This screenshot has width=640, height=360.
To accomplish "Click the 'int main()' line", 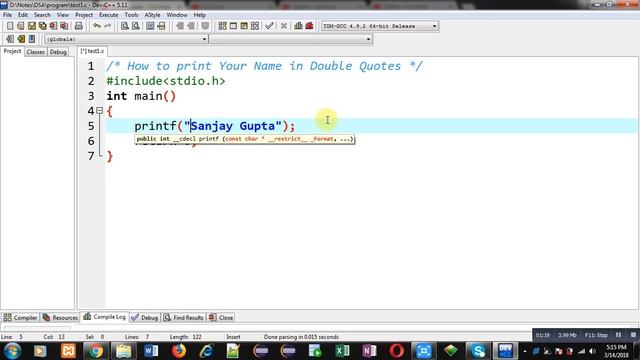I will click(x=141, y=96).
